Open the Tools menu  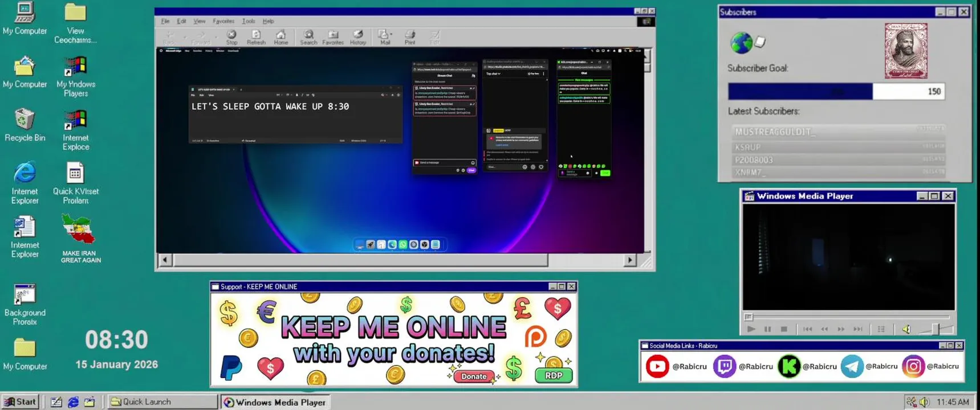click(249, 21)
